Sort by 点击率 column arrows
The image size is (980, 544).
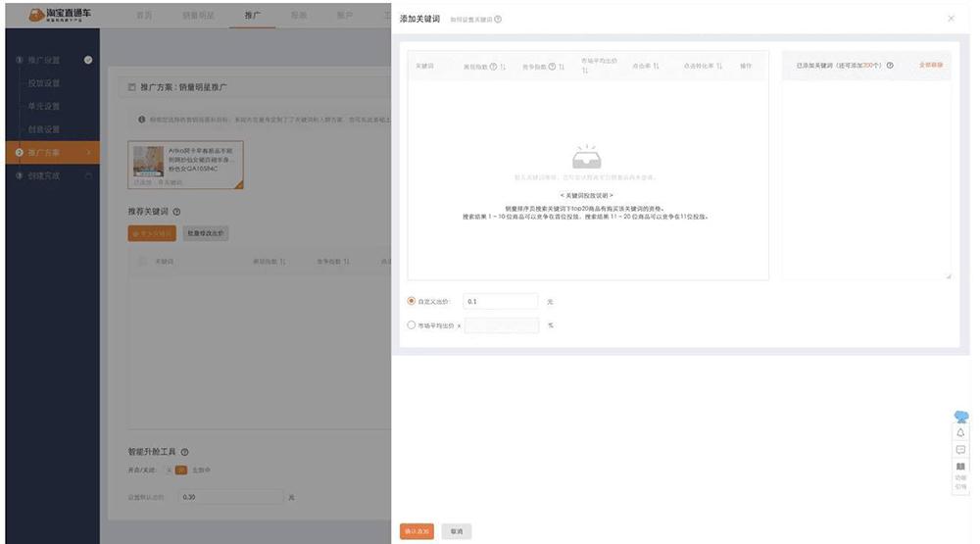[x=656, y=66]
